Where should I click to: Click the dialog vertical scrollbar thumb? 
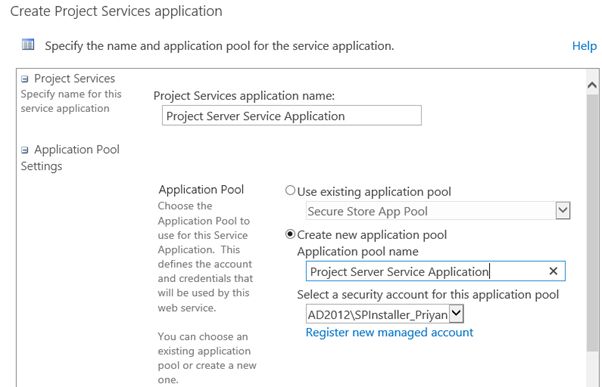click(592, 222)
